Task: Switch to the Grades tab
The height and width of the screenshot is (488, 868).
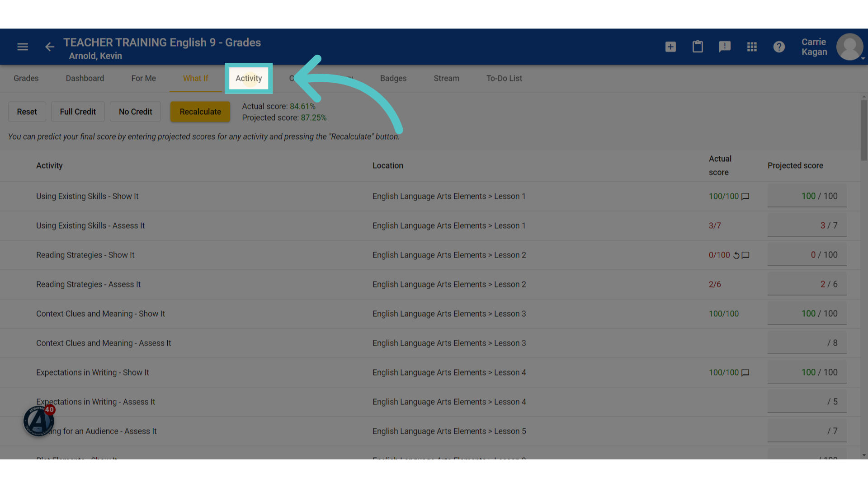Action: 26,78
